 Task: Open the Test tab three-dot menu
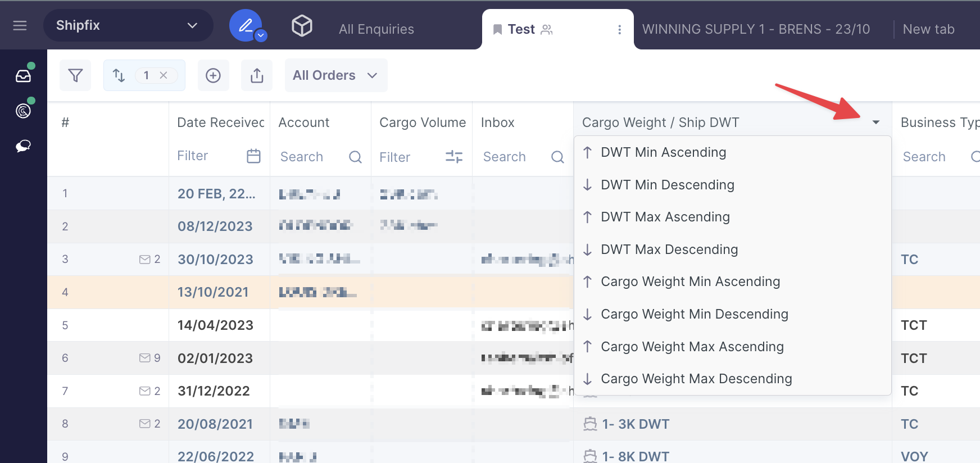(x=619, y=29)
